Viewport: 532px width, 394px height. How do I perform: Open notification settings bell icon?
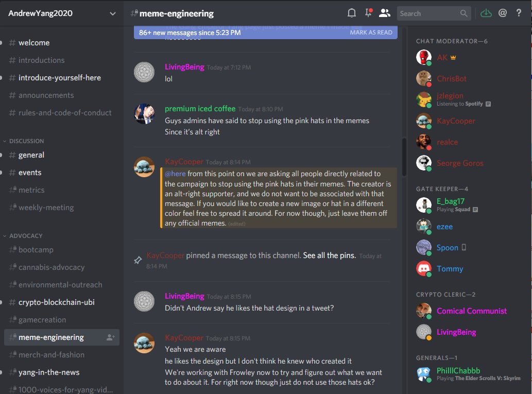click(352, 13)
